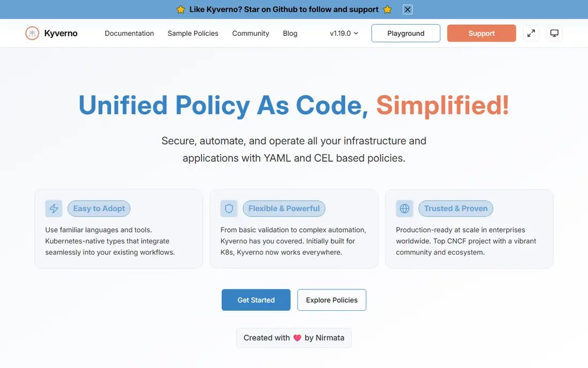Click the right star icon in banner
This screenshot has height=368, width=588.
(388, 10)
